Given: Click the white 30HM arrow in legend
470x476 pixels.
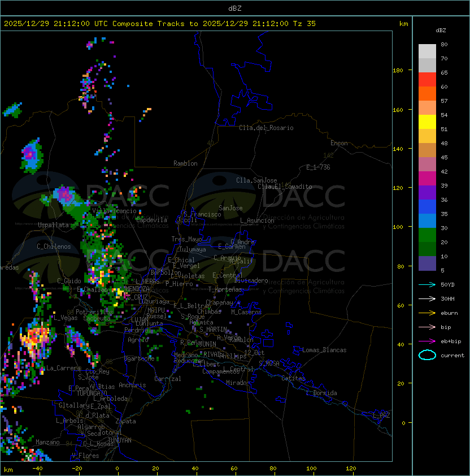Looking at the screenshot, I should pos(427,298).
